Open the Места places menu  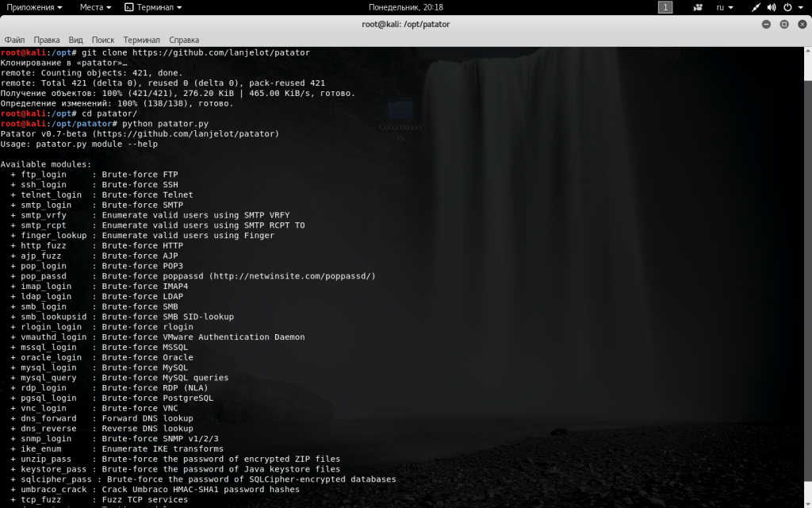pyautogui.click(x=95, y=7)
